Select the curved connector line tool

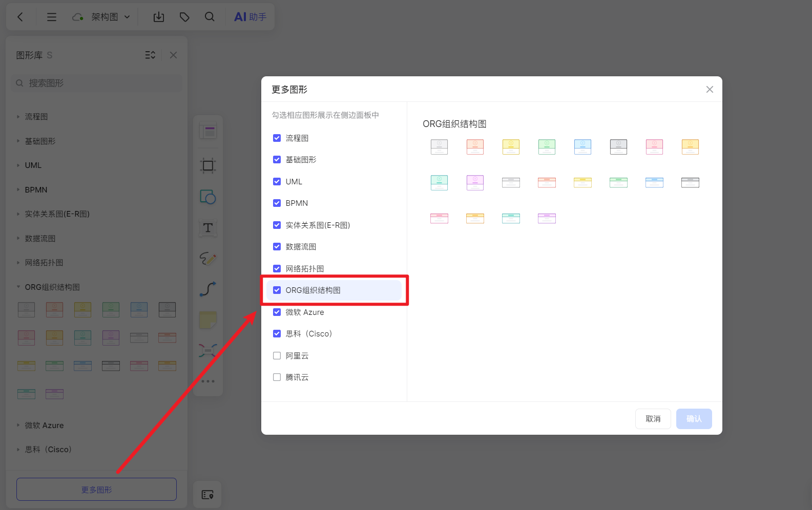point(208,289)
